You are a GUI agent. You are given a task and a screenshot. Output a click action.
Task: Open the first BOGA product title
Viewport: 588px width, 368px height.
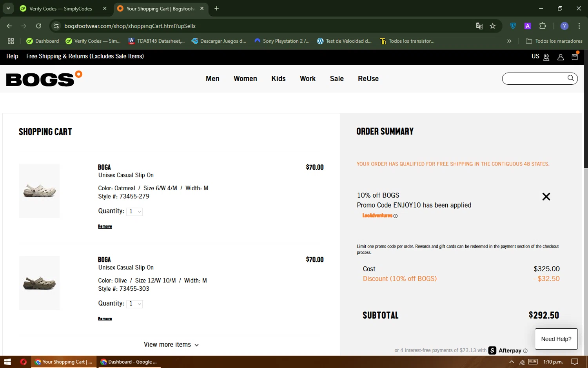point(104,167)
